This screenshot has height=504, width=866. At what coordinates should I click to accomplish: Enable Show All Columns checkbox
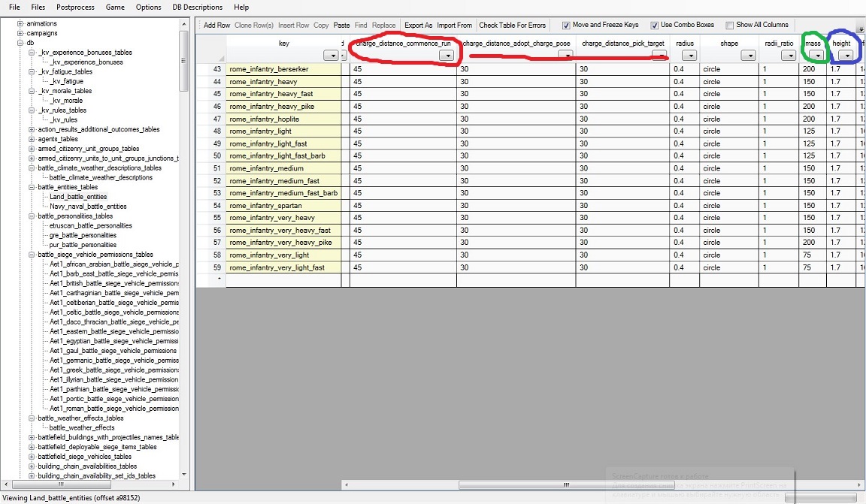pyautogui.click(x=730, y=26)
